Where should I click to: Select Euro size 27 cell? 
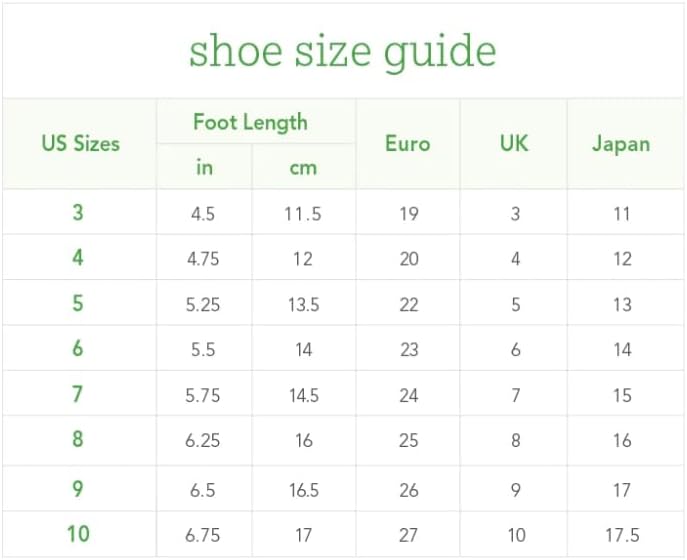(x=408, y=535)
